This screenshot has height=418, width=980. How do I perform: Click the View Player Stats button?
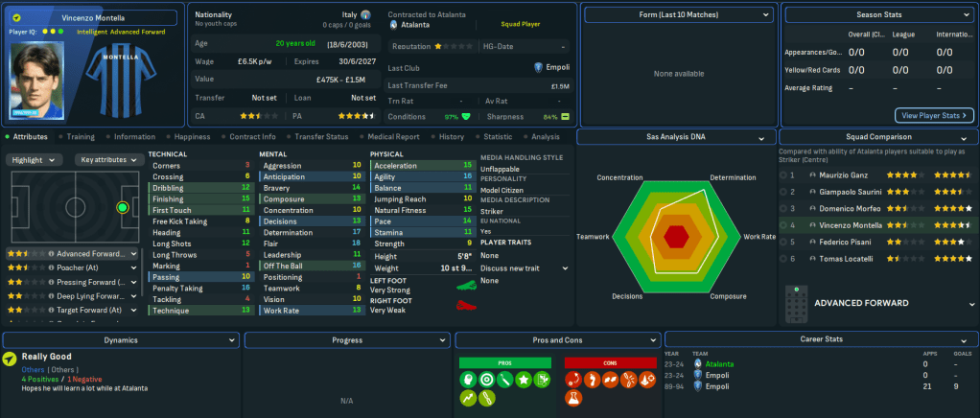(934, 116)
